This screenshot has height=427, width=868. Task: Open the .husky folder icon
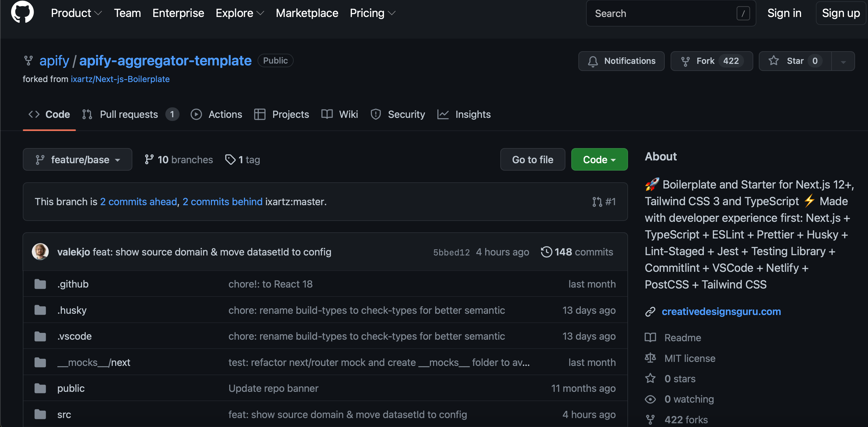point(40,310)
